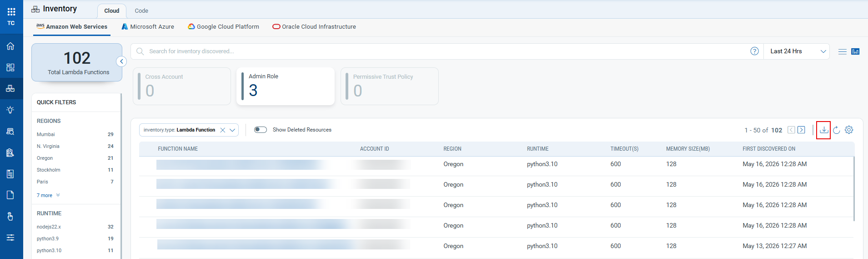This screenshot has height=259, width=868.
Task: Click the search help question mark icon
Action: pos(754,51)
